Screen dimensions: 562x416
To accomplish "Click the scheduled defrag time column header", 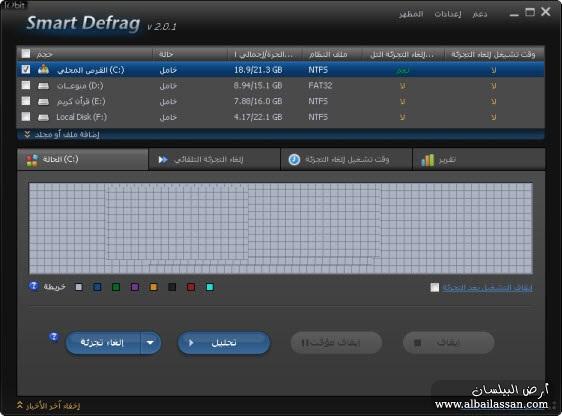I will click(494, 54).
